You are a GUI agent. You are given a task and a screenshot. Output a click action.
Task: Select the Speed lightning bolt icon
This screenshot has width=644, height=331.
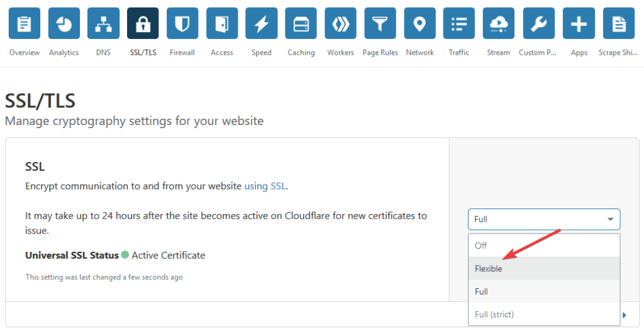(261, 23)
